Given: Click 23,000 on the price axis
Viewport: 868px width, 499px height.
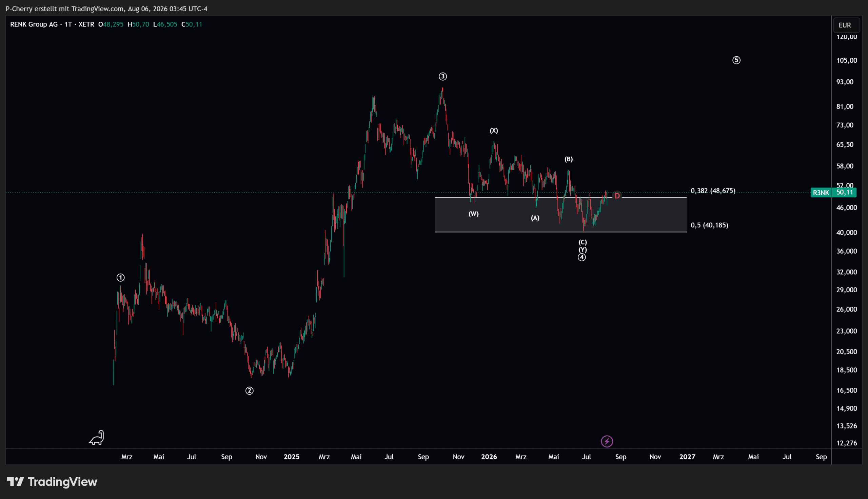Looking at the screenshot, I should (847, 331).
